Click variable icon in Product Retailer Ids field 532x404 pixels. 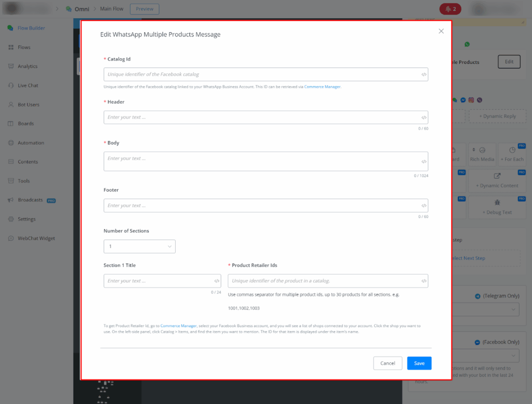pos(424,281)
